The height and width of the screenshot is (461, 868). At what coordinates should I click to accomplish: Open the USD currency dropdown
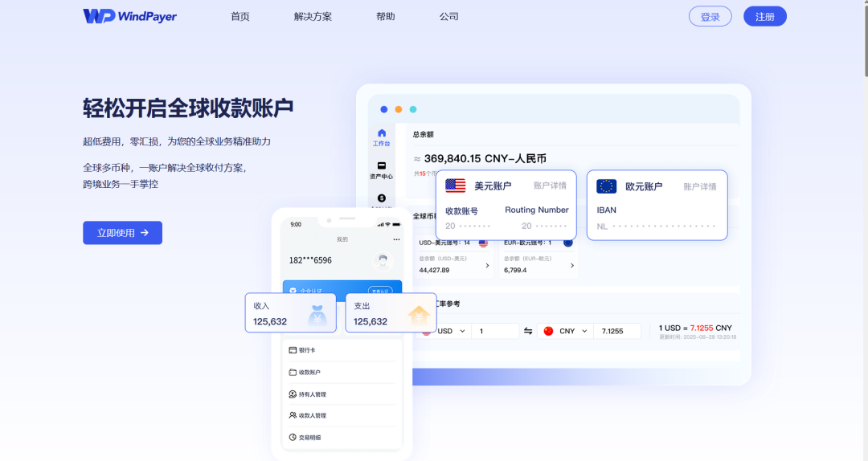click(x=451, y=331)
